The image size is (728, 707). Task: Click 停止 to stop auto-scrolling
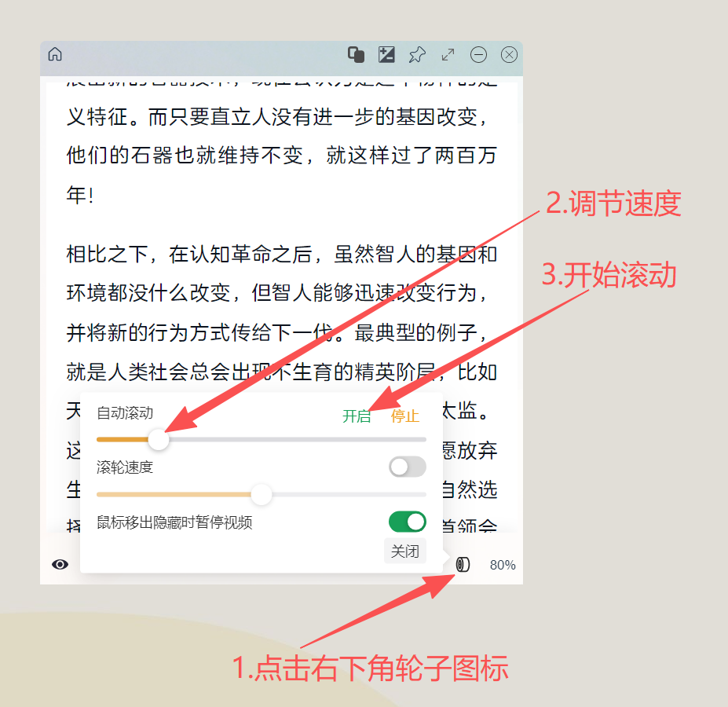pos(404,416)
